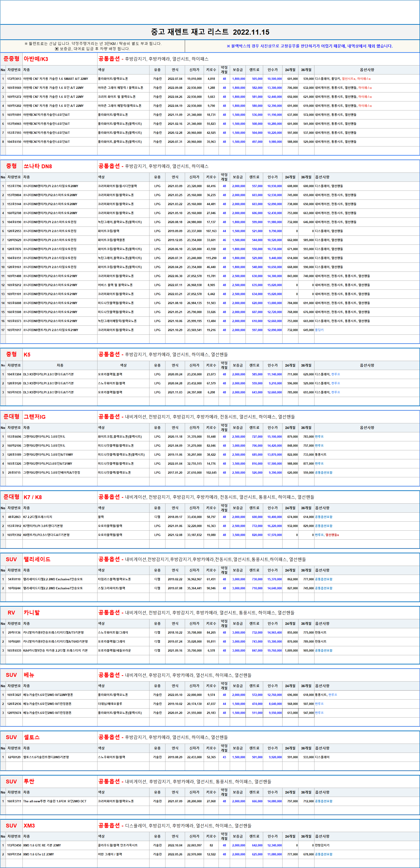Click the '준중형' category label
Viewport: 420px width, 868px height.
11,59
